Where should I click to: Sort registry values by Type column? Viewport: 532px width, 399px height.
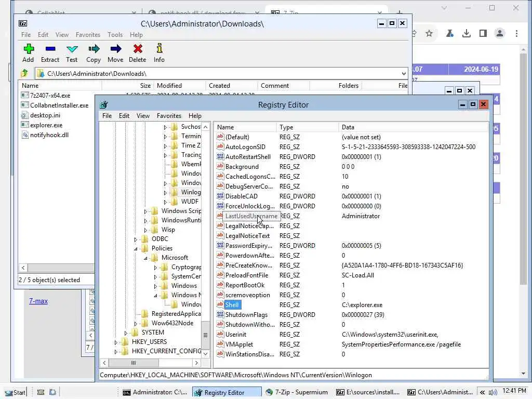pos(308,127)
